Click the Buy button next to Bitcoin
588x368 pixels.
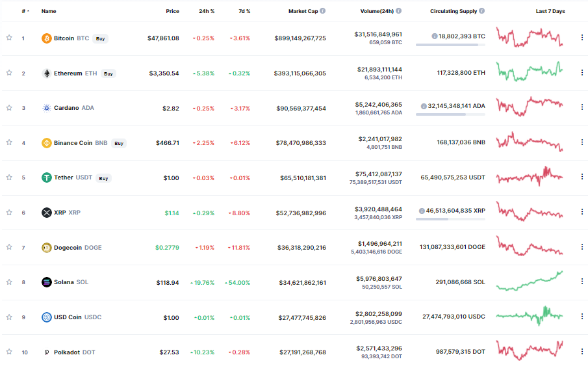pyautogui.click(x=100, y=38)
